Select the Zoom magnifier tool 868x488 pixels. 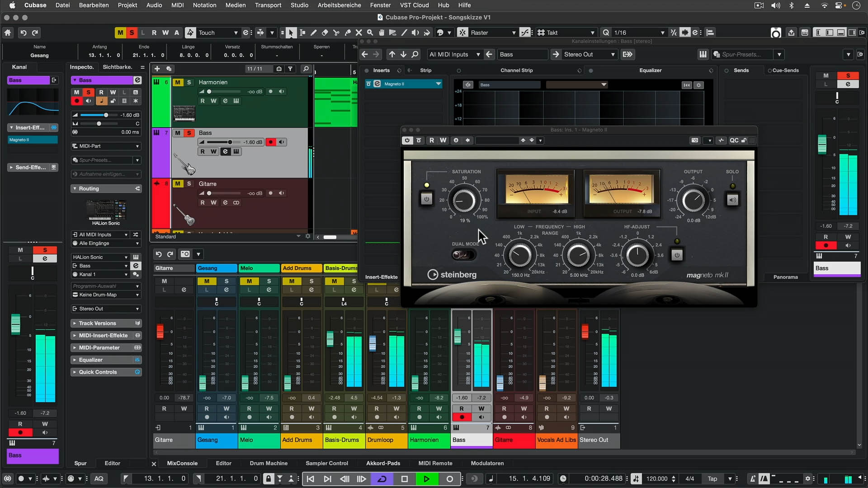point(370,33)
